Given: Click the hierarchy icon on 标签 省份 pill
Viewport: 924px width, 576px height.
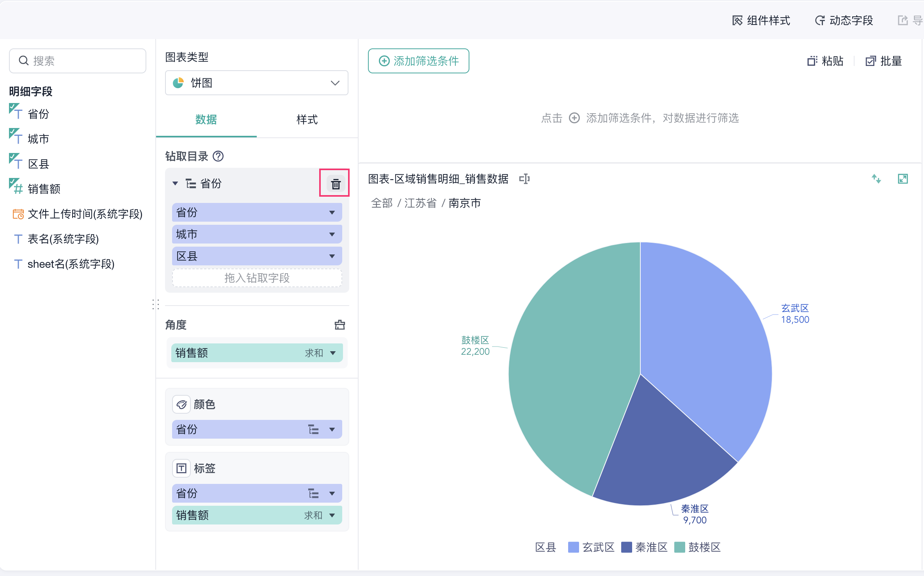Looking at the screenshot, I should coord(313,493).
